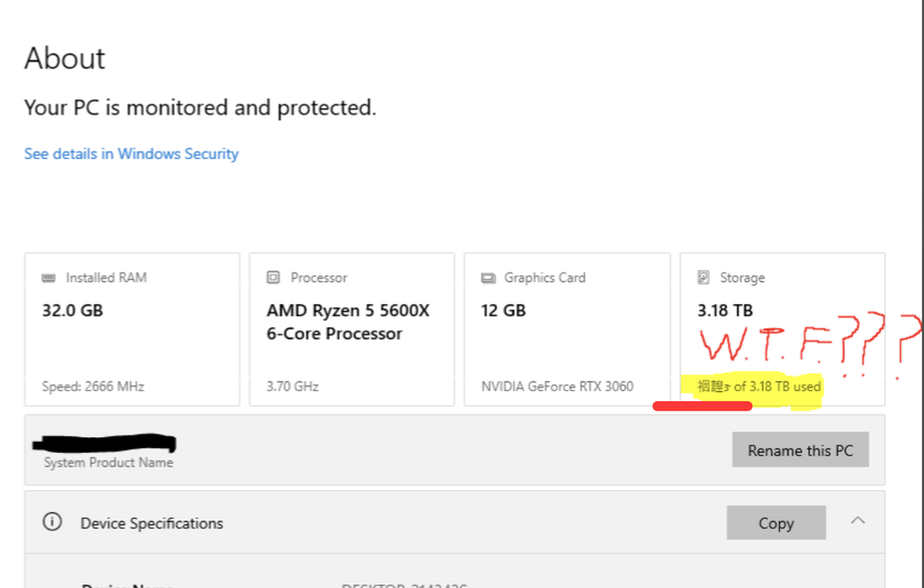This screenshot has width=924, height=588.
Task: Click the Speed: 2666 MHz text
Action: 92,386
